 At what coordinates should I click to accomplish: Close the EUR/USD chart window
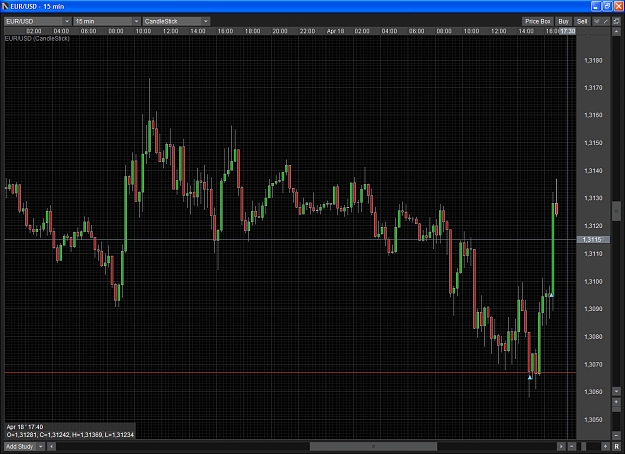tap(618, 6)
